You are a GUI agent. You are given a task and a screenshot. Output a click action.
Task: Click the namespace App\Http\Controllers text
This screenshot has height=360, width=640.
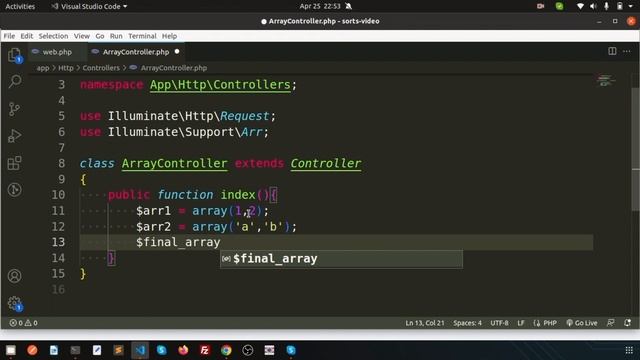pyautogui.click(x=188, y=84)
